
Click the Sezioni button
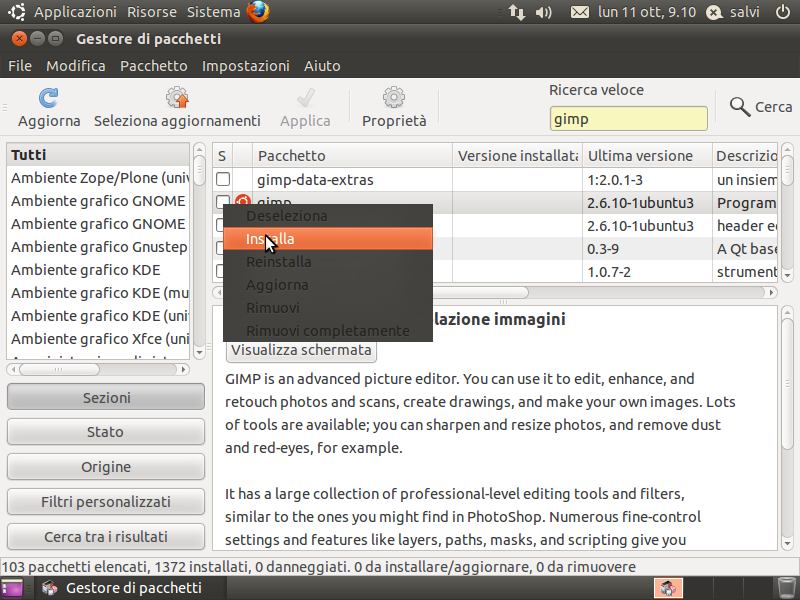[x=106, y=397]
